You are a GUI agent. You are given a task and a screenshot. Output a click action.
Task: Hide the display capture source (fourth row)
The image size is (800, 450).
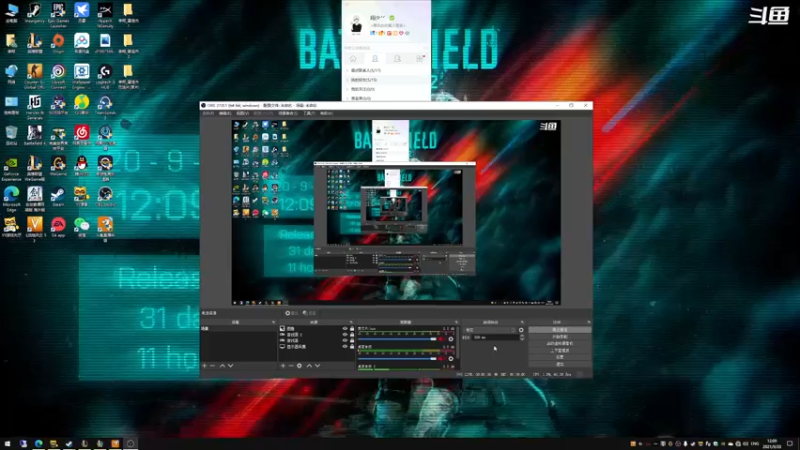345,346
